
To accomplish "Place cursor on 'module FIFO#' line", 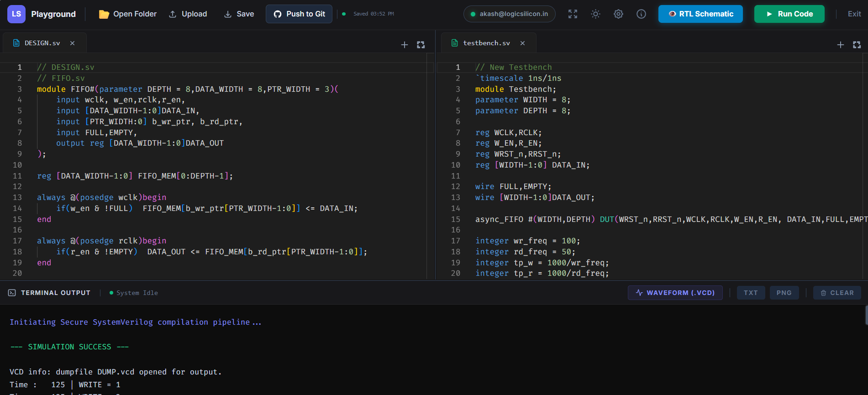I will (188, 89).
